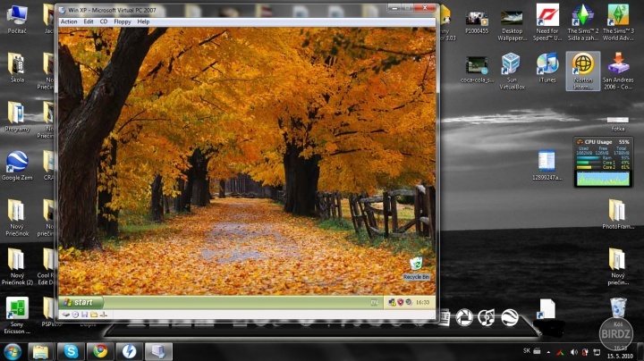Click the CPU Usage gadget
Image resolution: width=644 pixels, height=361 pixels.
[x=603, y=163]
